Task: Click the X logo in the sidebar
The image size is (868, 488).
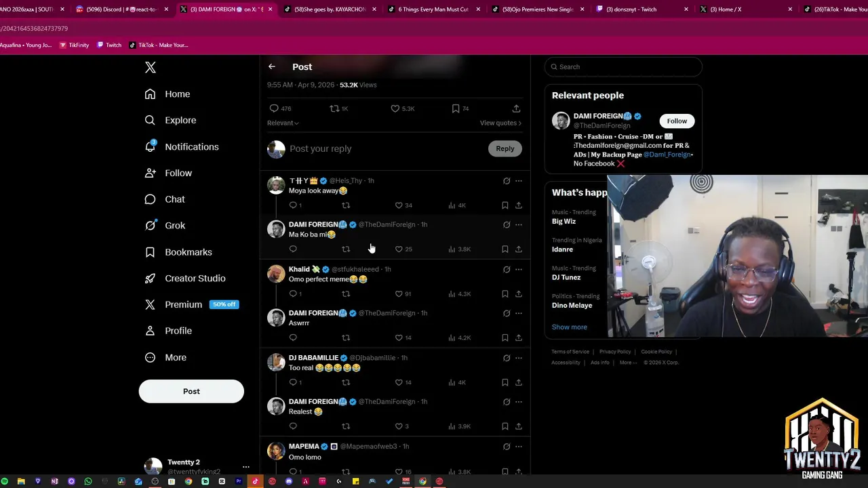Action: pyautogui.click(x=151, y=67)
